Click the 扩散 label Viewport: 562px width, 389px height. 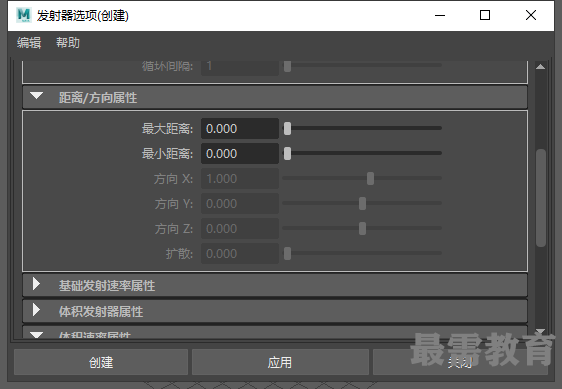click(179, 253)
